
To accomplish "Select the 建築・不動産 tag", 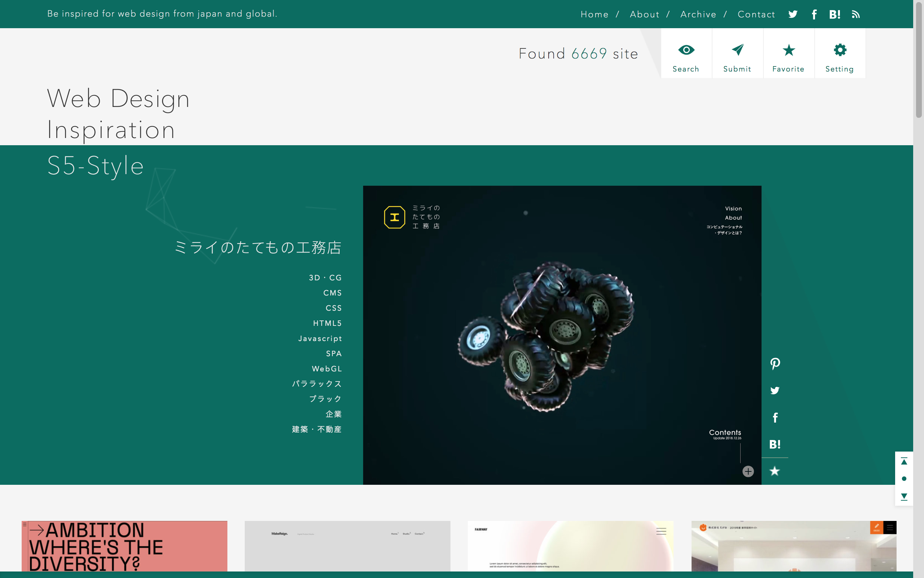I will (x=317, y=429).
